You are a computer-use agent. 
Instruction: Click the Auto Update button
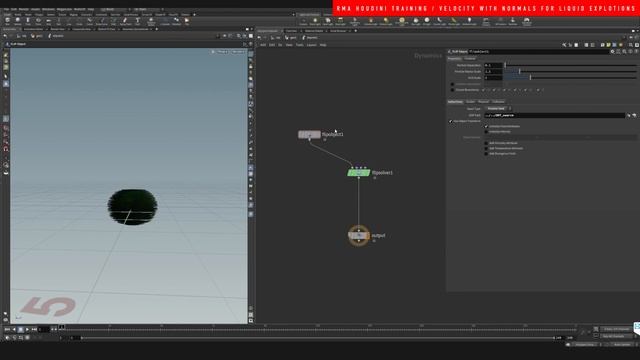tap(622, 344)
